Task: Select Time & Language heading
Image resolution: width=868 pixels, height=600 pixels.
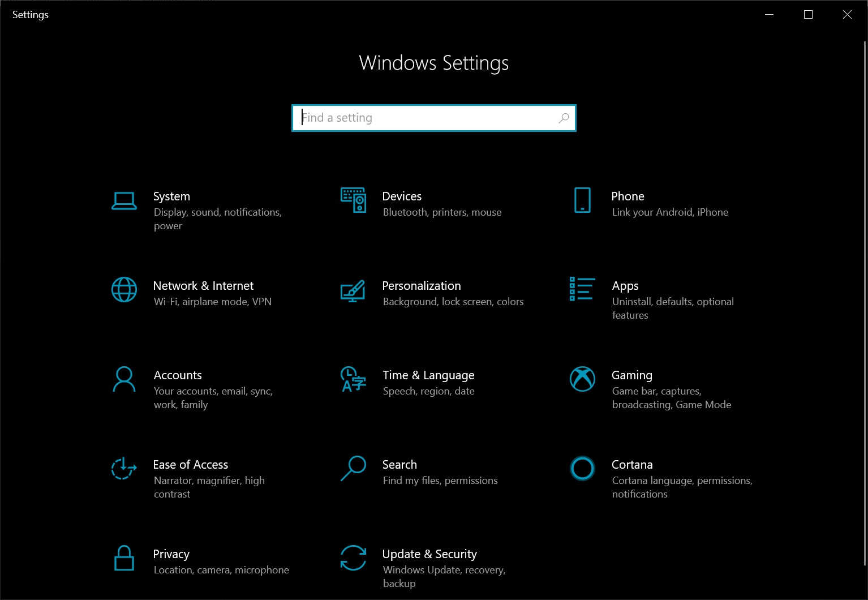Action: [428, 375]
